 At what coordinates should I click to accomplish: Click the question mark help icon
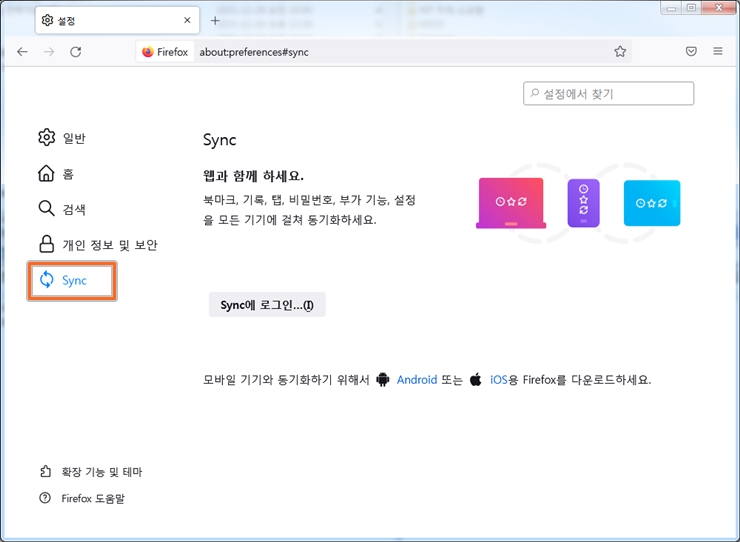click(x=45, y=498)
